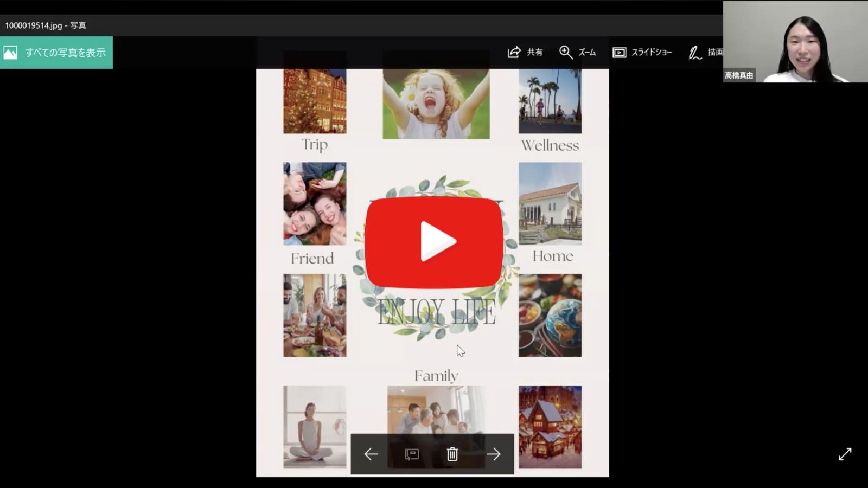Play the video with the red YouTube button
This screenshot has height=488, width=868.
pos(434,242)
